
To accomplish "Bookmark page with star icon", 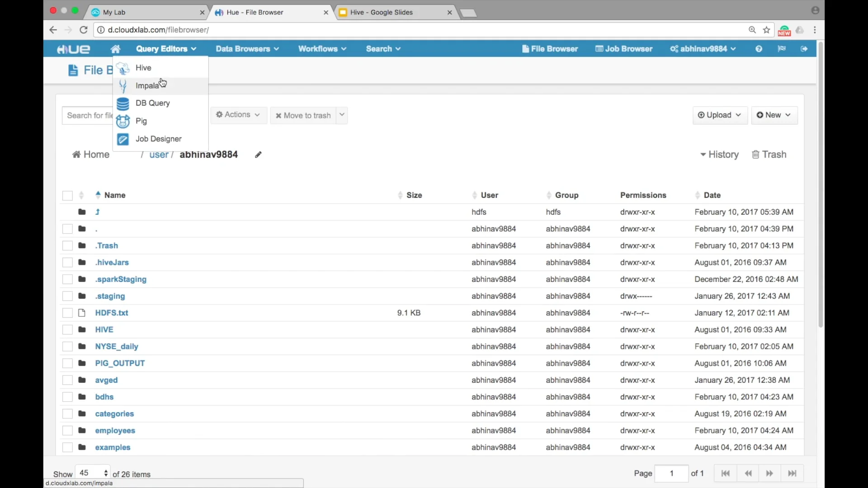I will tap(767, 30).
